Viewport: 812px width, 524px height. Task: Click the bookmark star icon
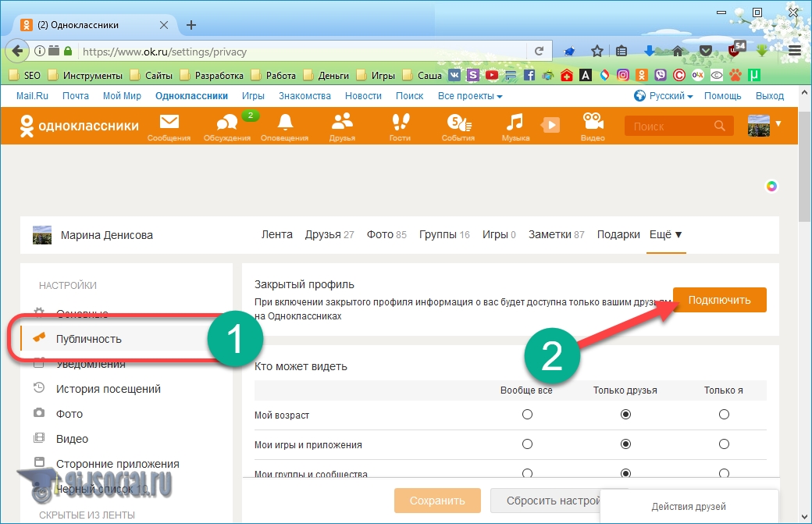597,51
